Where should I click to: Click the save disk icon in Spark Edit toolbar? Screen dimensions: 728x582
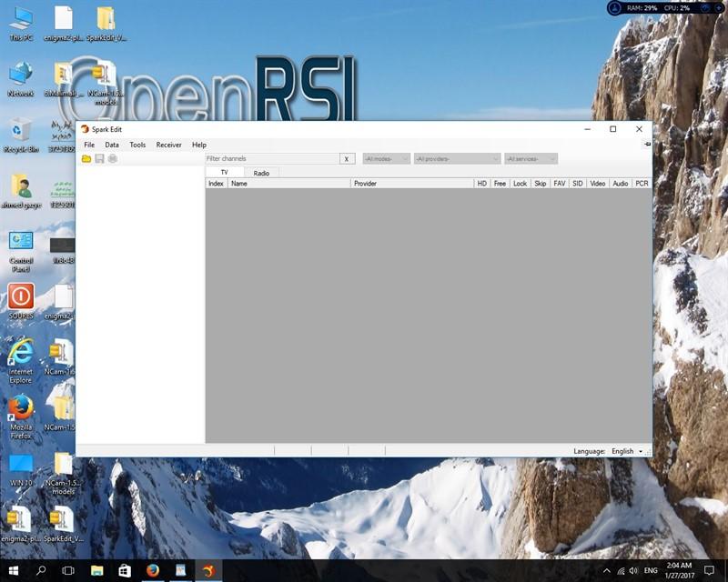(99, 159)
